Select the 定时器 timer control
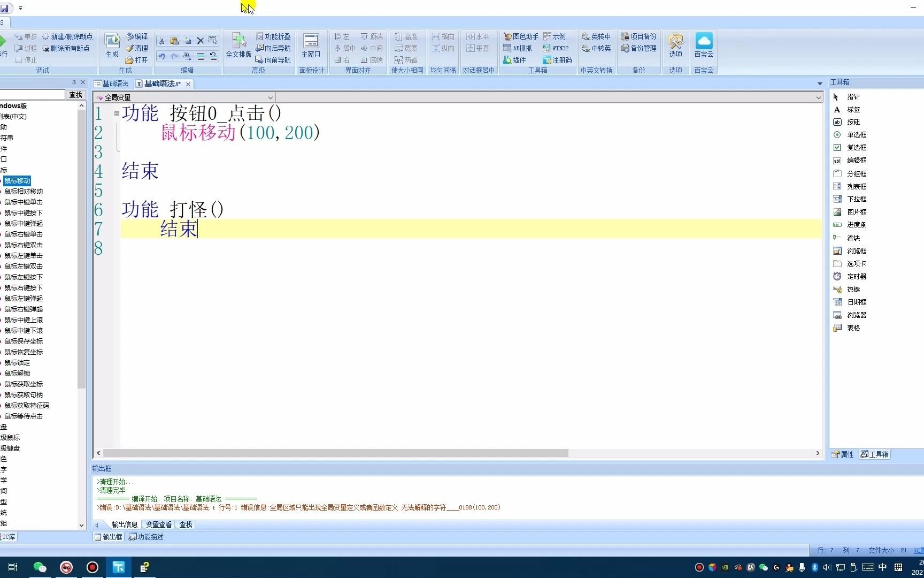Image resolution: width=924 pixels, height=578 pixels. (x=850, y=277)
